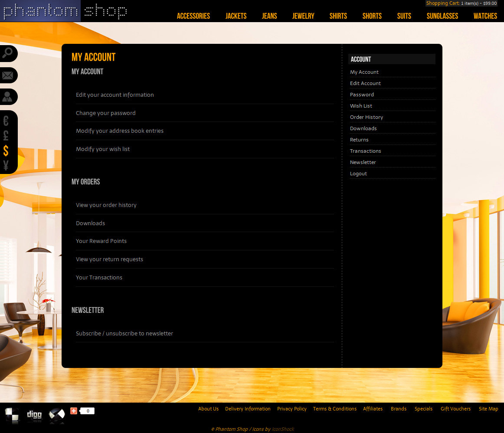Open the Jewelry category
This screenshot has height=433, width=504.
click(x=303, y=16)
